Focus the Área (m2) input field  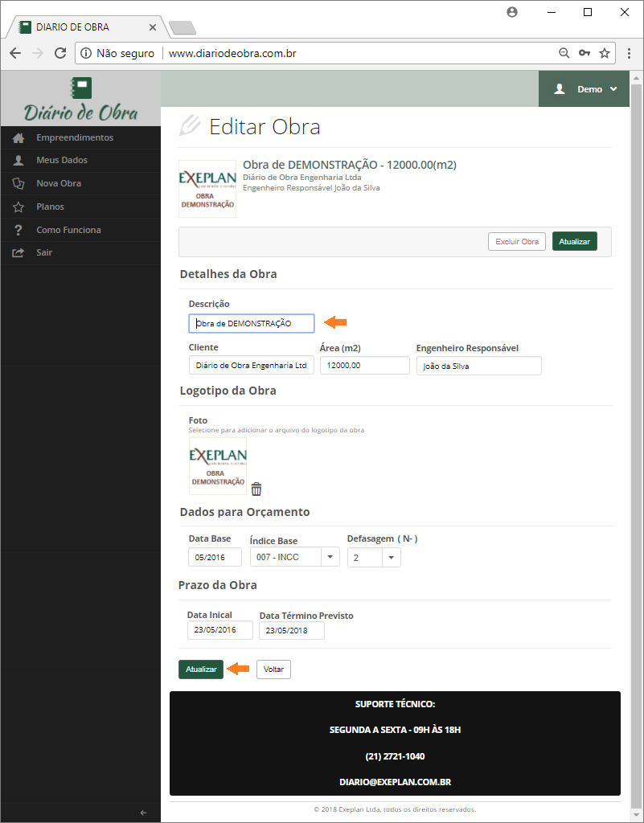click(x=365, y=366)
